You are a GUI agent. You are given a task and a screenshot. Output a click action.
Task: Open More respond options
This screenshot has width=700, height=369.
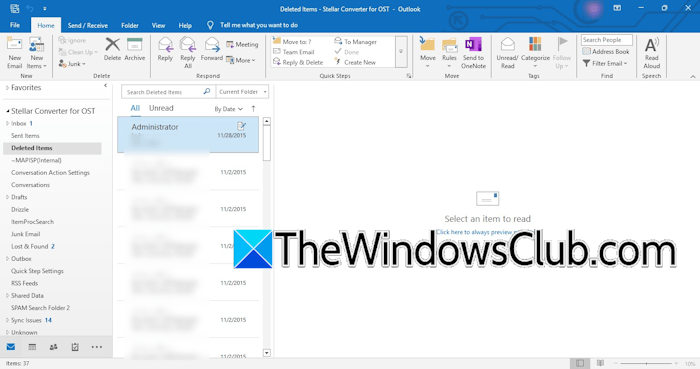241,60
